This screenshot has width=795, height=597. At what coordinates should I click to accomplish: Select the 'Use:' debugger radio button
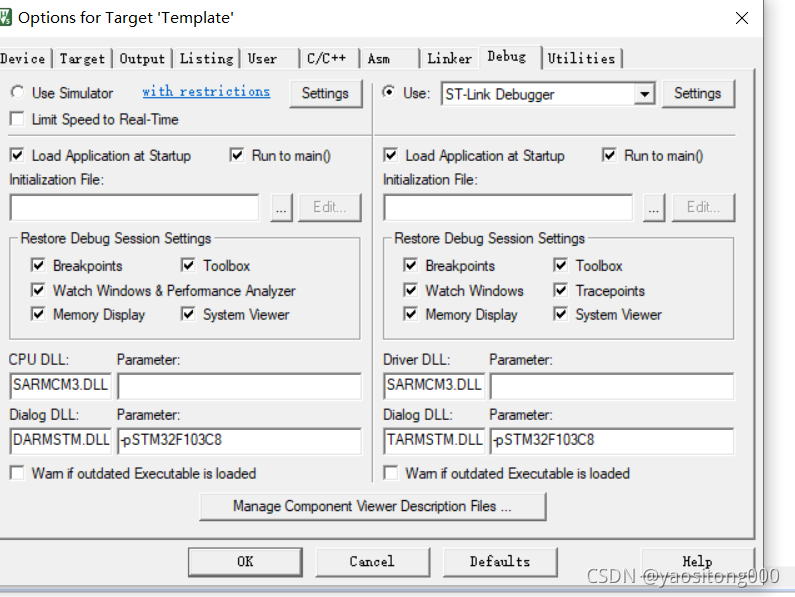[x=389, y=92]
